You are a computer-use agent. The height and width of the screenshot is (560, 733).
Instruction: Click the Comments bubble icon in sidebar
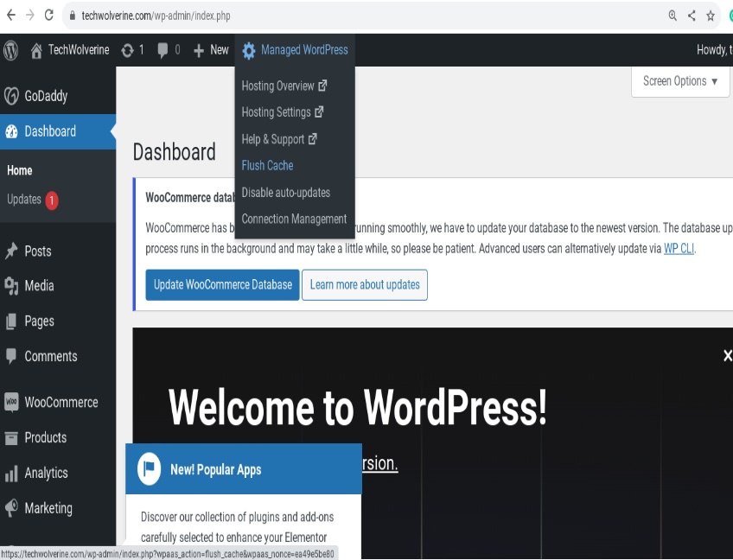tap(11, 356)
